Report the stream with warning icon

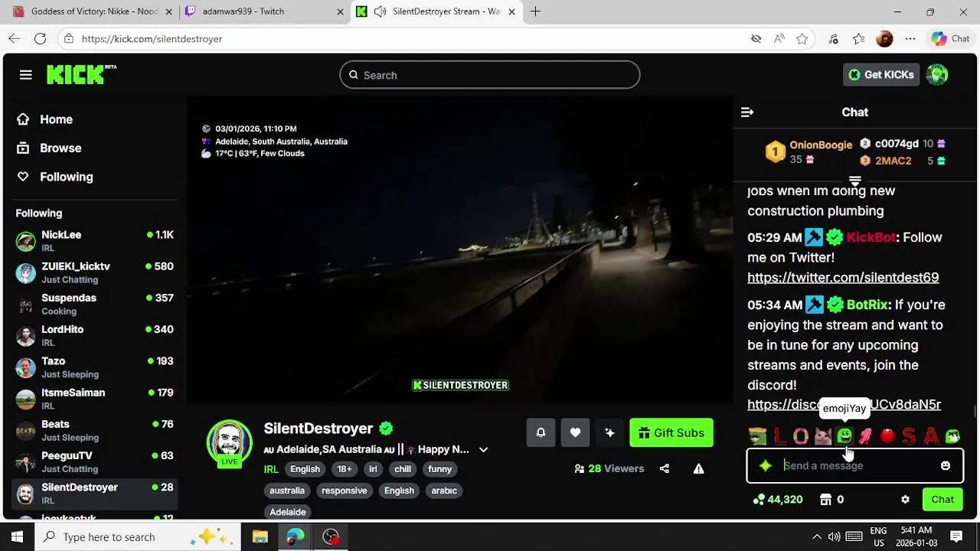pos(698,468)
